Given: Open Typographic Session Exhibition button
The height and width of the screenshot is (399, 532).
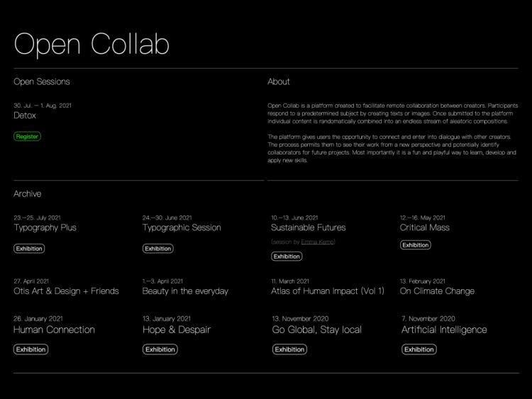Looking at the screenshot, I should pyautogui.click(x=157, y=249).
